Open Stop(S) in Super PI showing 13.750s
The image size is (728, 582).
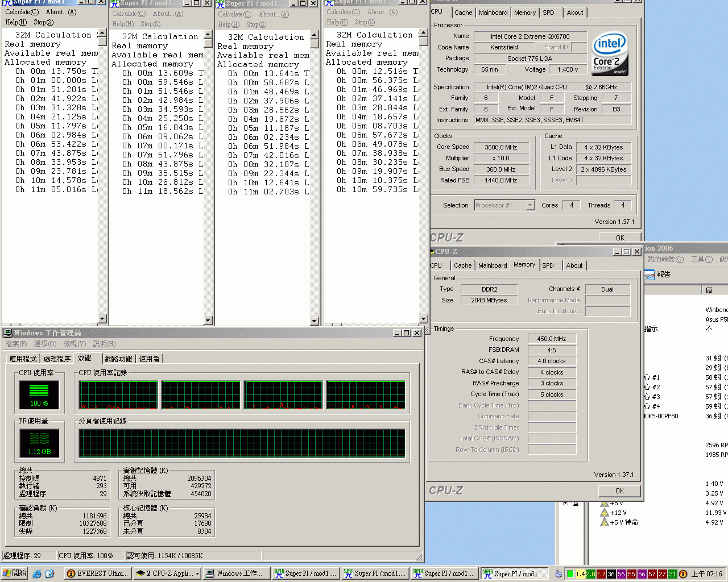point(43,22)
